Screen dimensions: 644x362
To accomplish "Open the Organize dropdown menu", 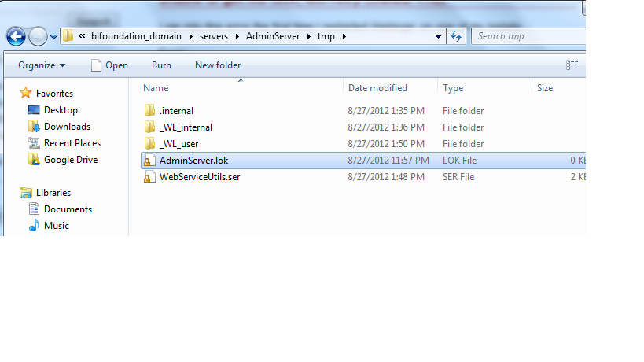I will [x=42, y=65].
